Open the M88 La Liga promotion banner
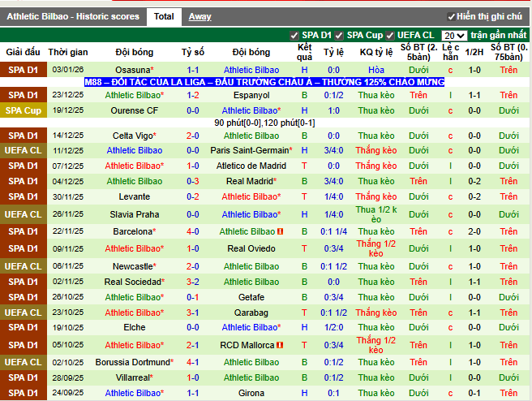The image size is (532, 401). pos(264,82)
